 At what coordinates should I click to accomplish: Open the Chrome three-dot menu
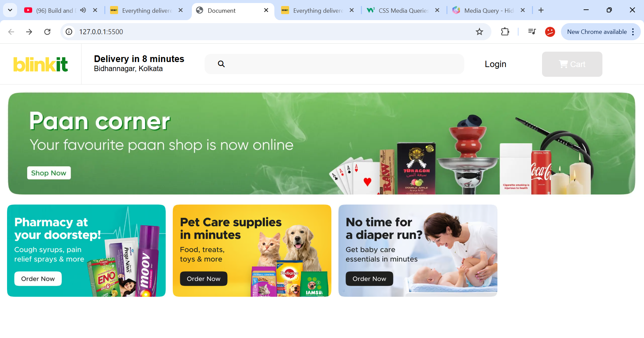click(633, 32)
